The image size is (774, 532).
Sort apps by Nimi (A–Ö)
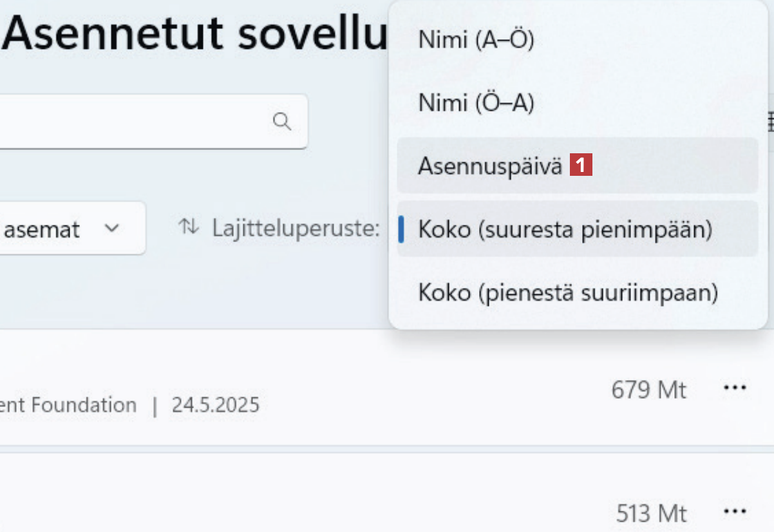477,40
